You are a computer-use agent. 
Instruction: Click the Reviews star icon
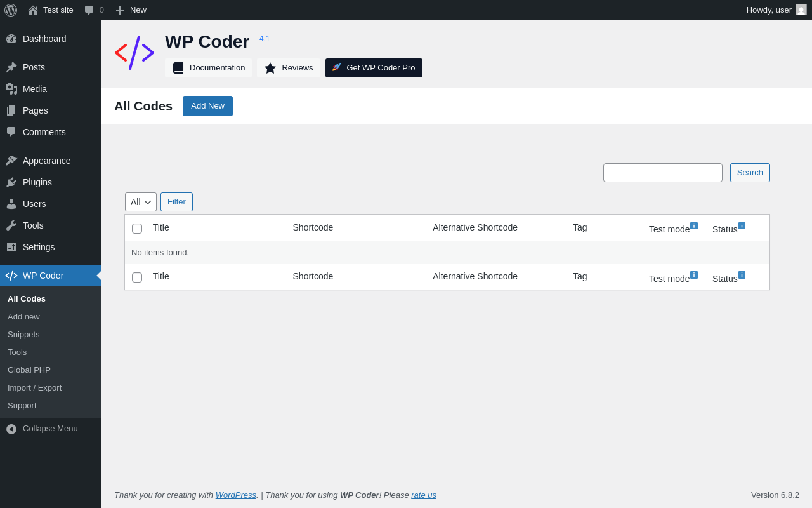tap(270, 68)
